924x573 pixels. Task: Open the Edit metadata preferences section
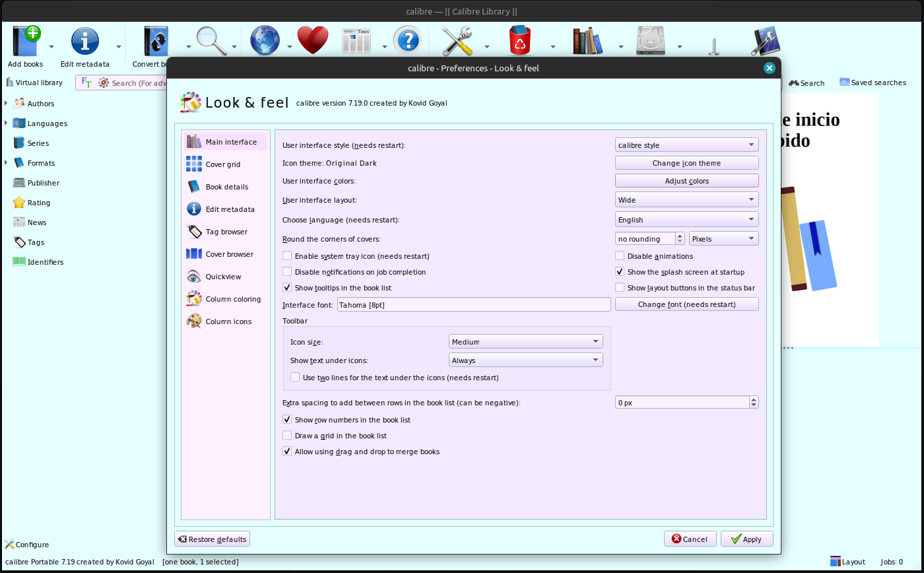point(224,209)
